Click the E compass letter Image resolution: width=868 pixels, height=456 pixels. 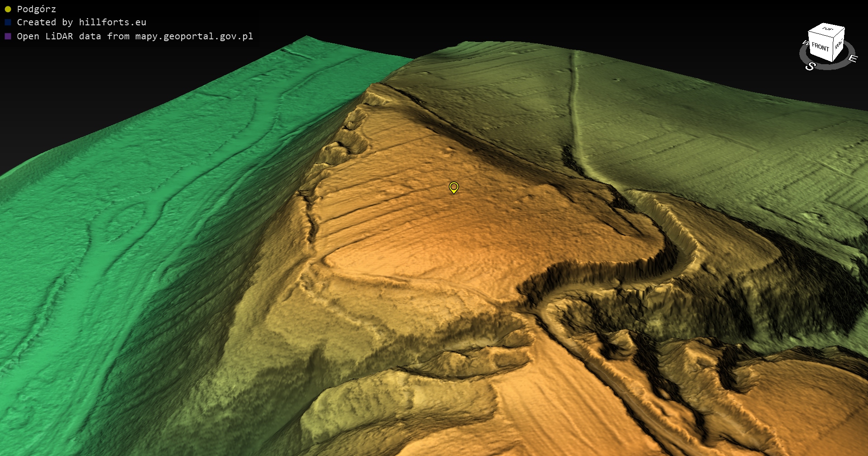pyautogui.click(x=853, y=58)
